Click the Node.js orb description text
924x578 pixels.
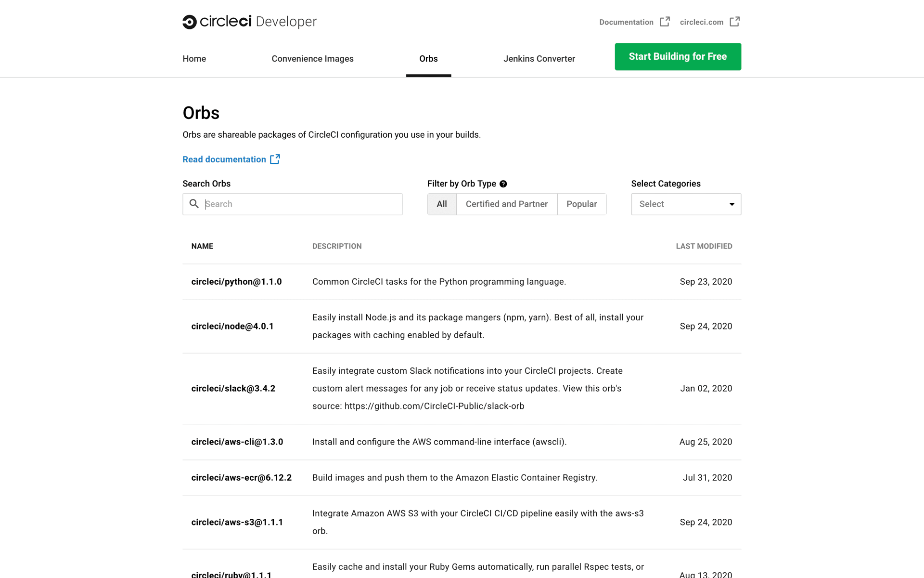(478, 326)
